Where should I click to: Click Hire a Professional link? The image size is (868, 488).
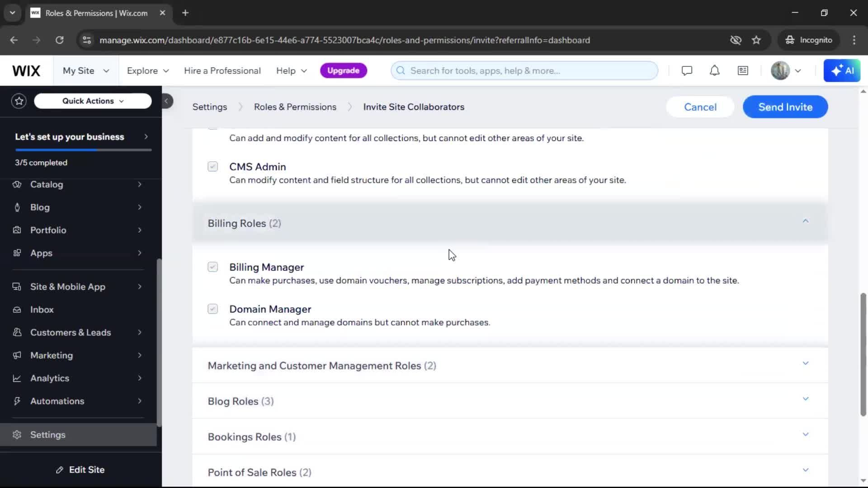click(222, 71)
